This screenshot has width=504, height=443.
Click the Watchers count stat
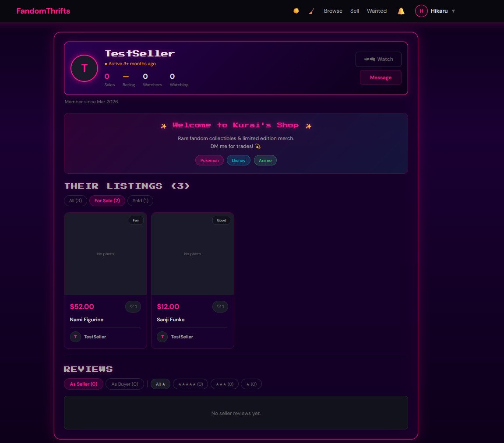point(152,80)
